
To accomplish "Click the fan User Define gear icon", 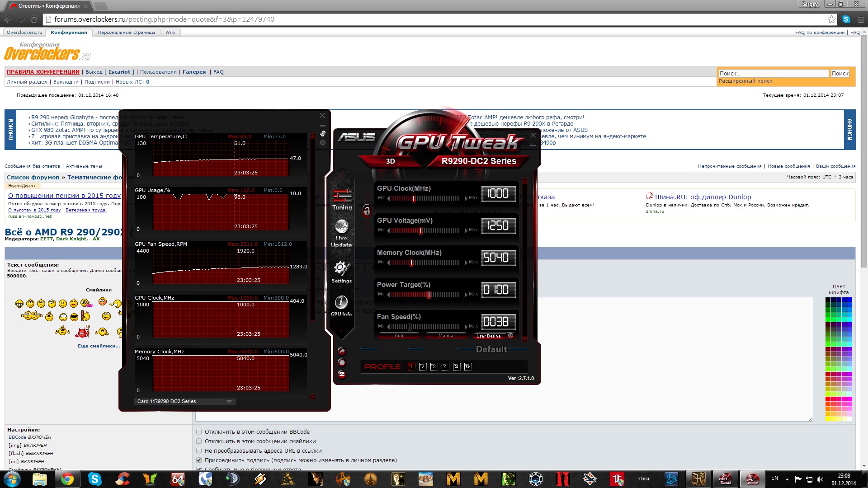I will [x=510, y=336].
